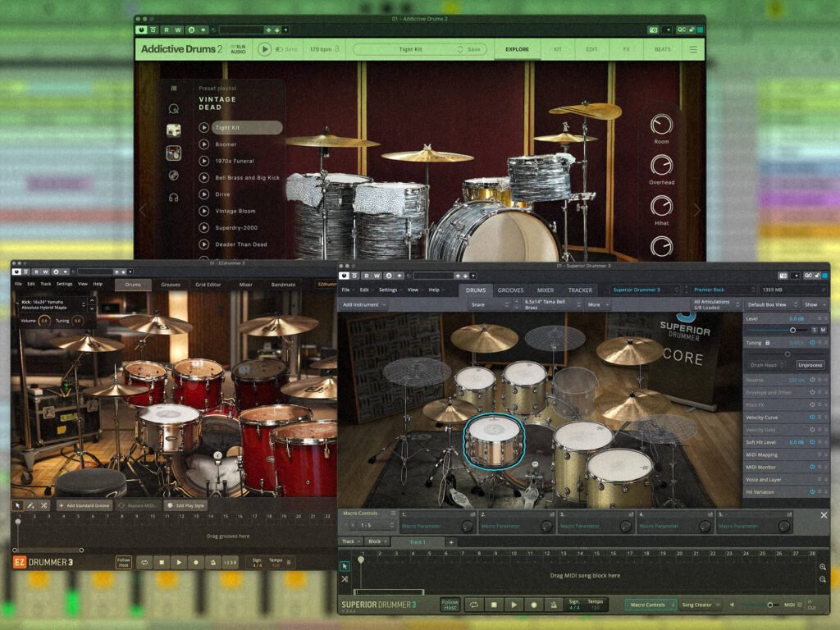
Task: Solo instrument with S button
Action: coord(814,330)
